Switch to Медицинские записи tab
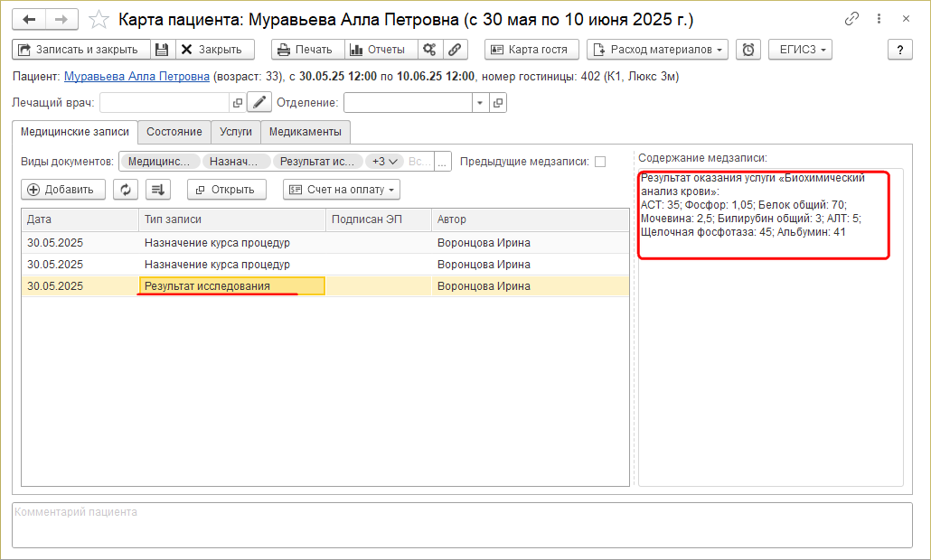This screenshot has height=560, width=931. point(75,132)
